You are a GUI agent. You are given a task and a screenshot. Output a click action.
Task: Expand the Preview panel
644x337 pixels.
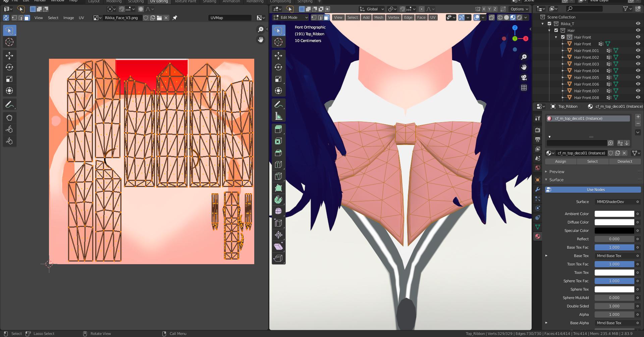[x=546, y=172]
